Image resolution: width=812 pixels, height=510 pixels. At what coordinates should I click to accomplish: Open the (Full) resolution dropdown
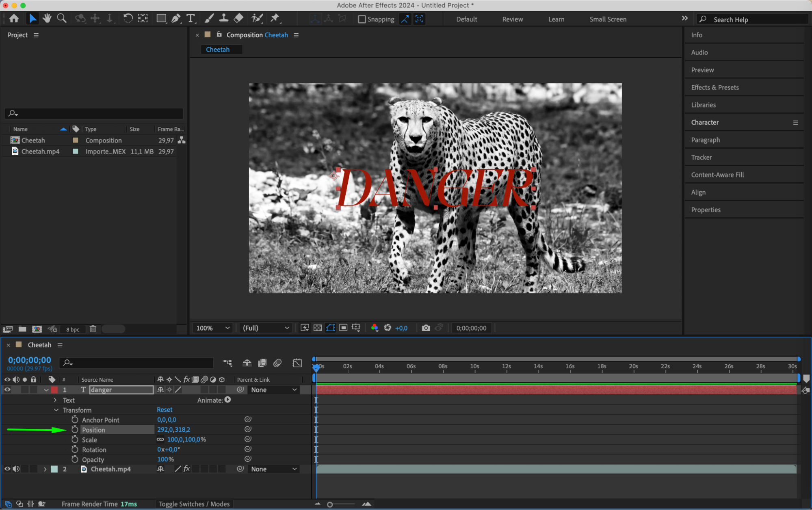[266, 328]
